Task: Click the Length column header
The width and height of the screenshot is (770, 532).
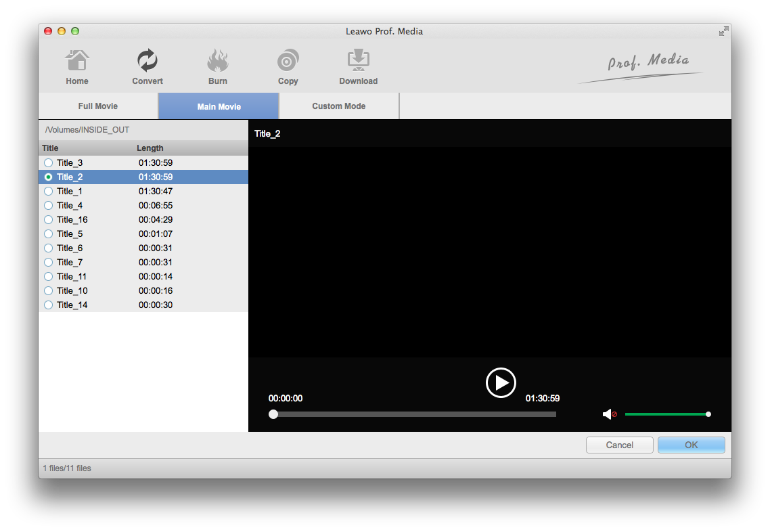Action: [150, 148]
